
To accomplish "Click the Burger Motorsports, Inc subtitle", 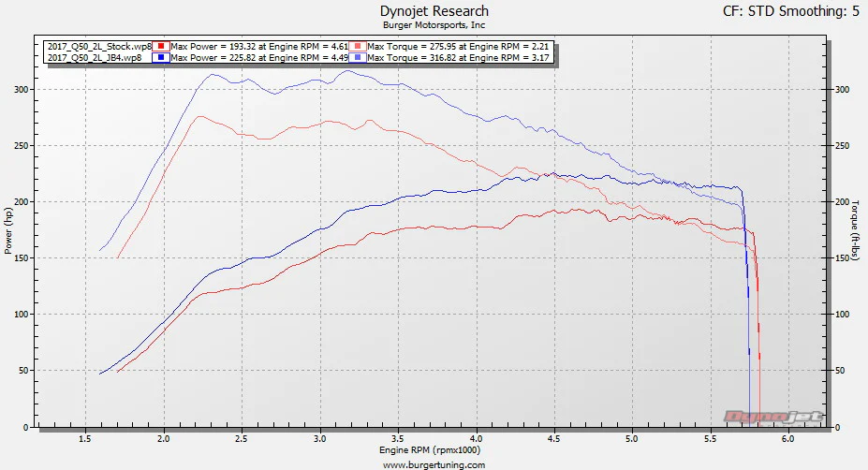I will (434, 25).
